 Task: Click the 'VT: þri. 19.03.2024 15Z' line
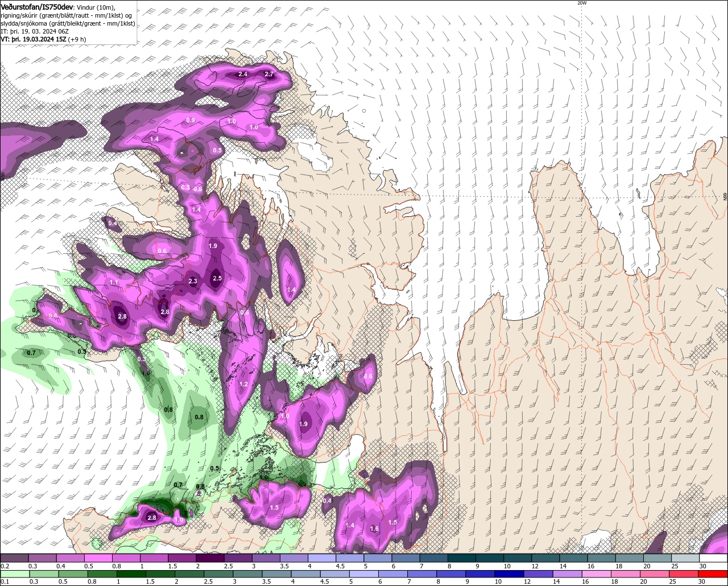34,39
